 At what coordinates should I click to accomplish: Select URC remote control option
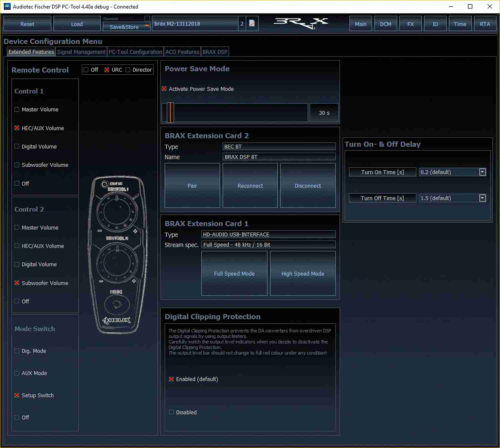(107, 70)
